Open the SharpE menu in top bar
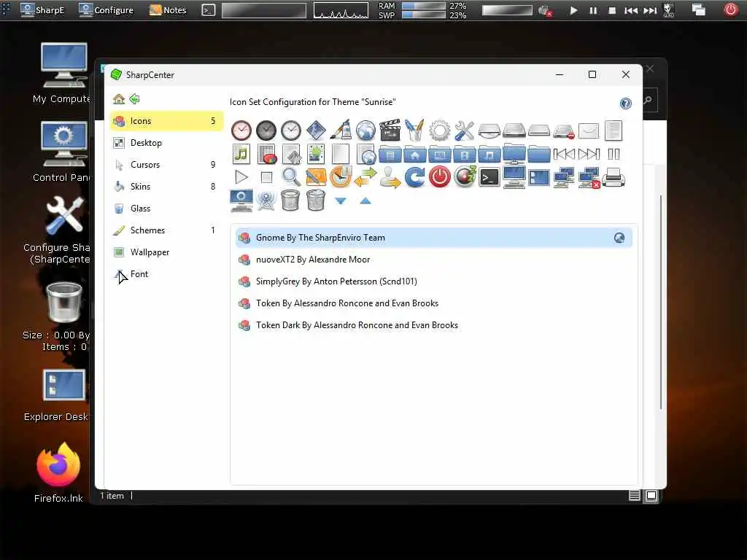 tap(42, 10)
